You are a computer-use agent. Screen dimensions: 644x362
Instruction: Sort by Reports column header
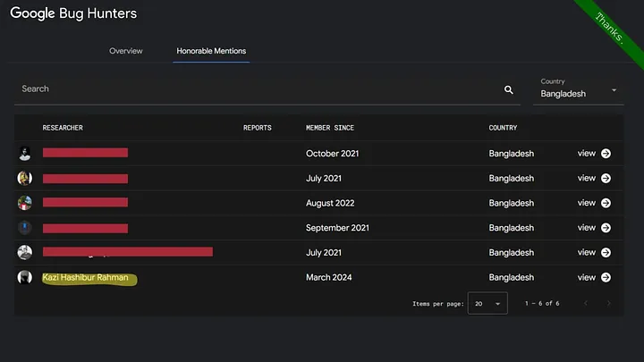(257, 128)
